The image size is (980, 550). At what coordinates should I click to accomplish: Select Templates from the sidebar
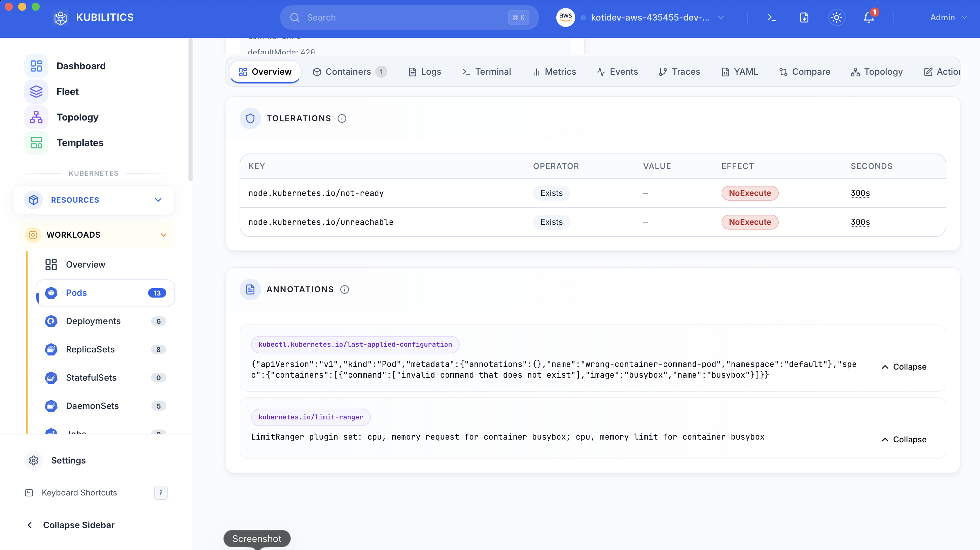(x=80, y=143)
